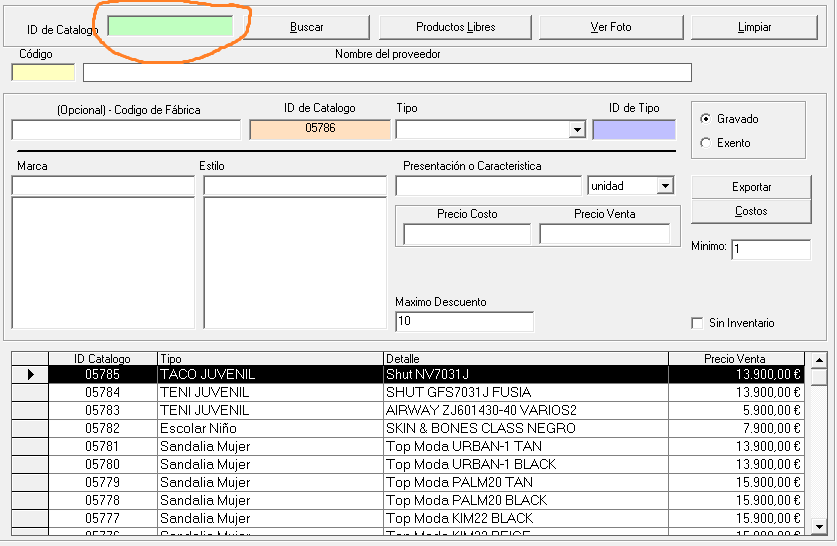The image size is (837, 546).
Task: Click the Maximo Descuento field
Action: click(x=464, y=322)
